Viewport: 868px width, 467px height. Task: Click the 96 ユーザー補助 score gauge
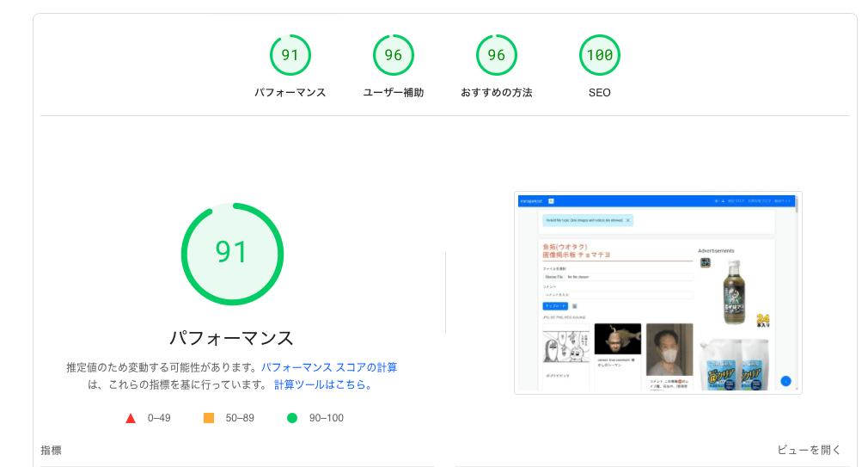[393, 55]
